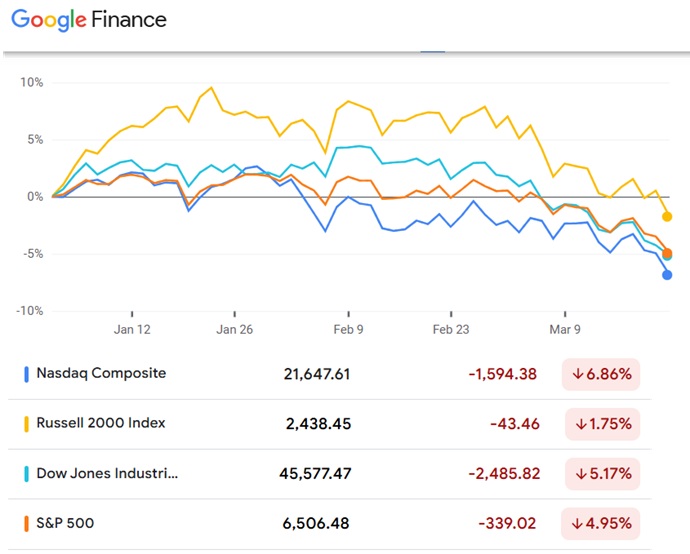Click the Nasdaq change -1,594.38
Screen dimensions: 690x554
coord(503,374)
